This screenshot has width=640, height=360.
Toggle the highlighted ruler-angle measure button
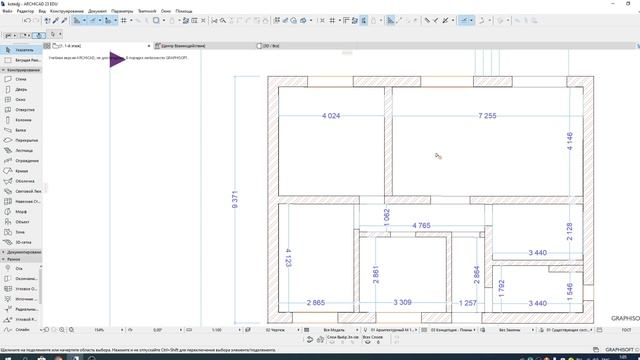coord(390,20)
